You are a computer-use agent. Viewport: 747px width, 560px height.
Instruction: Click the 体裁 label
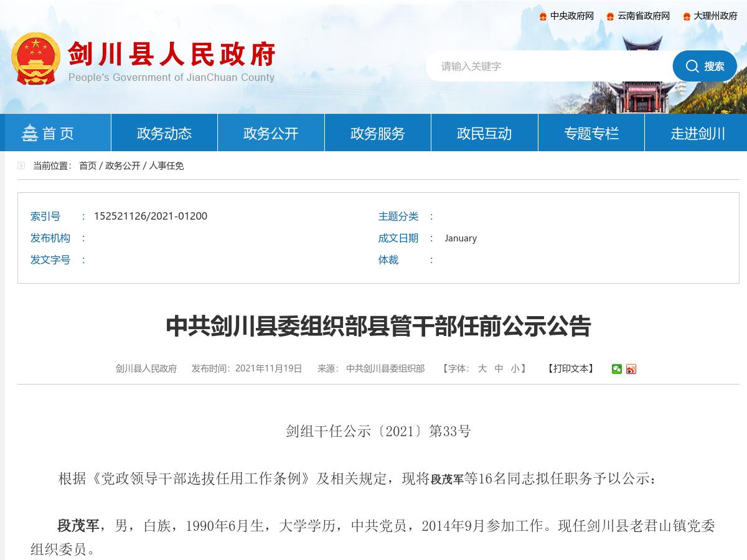click(x=388, y=259)
